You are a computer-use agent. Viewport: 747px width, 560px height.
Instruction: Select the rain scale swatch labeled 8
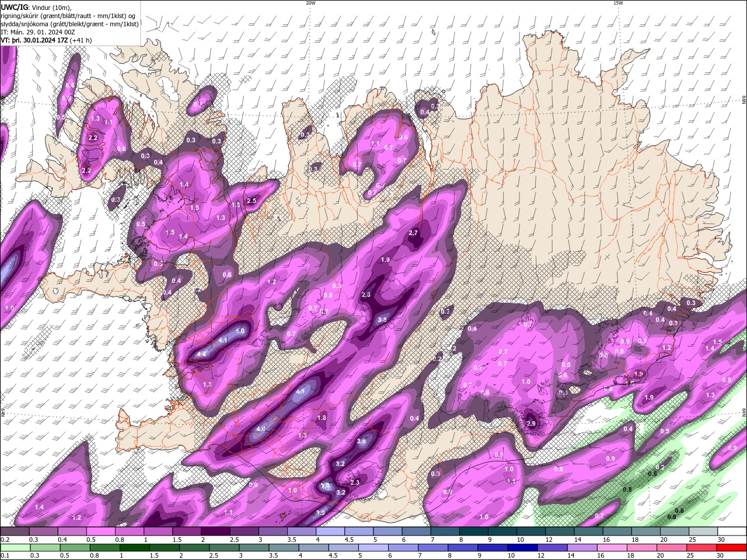(x=462, y=548)
